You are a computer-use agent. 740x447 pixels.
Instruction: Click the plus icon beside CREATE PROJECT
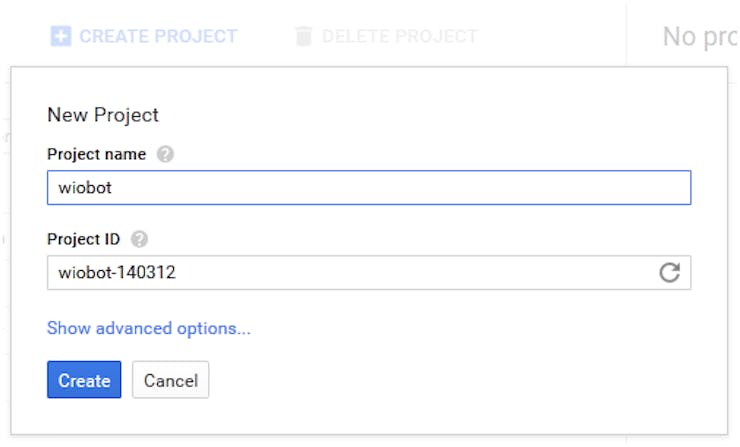pyautogui.click(x=61, y=36)
